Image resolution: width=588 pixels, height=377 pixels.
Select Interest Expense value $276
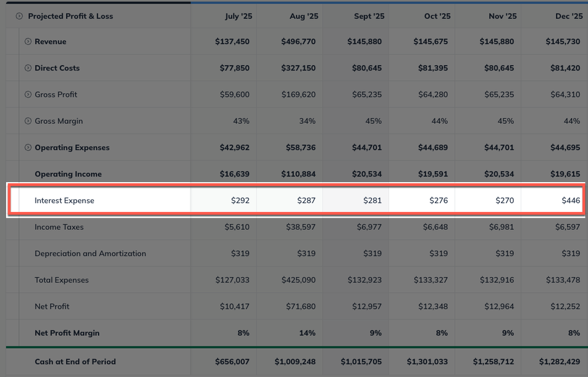click(439, 200)
